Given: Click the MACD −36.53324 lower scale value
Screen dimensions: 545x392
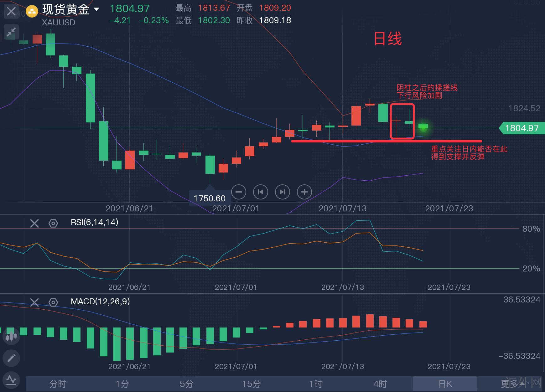Looking at the screenshot, I should [519, 356].
